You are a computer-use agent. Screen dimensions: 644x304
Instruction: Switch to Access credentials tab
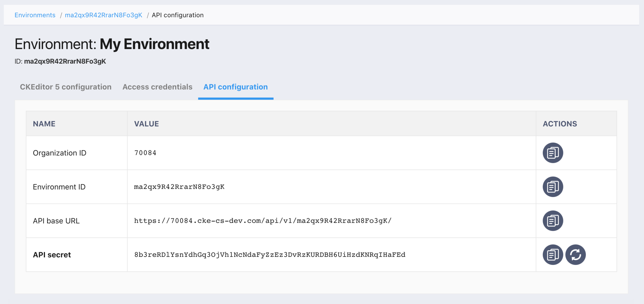(x=157, y=87)
